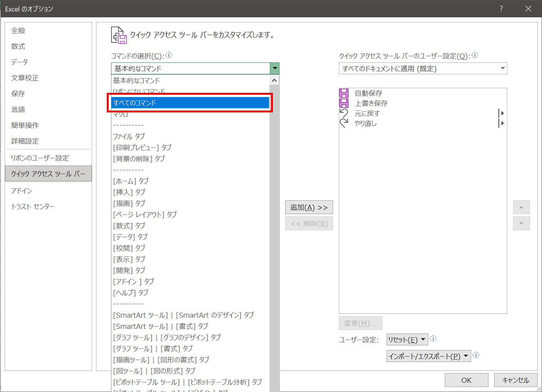Image resolution: width=542 pixels, height=392 pixels.
Task: Choose [グラフ ツール] | [書式] タブ
Action: tap(190, 348)
